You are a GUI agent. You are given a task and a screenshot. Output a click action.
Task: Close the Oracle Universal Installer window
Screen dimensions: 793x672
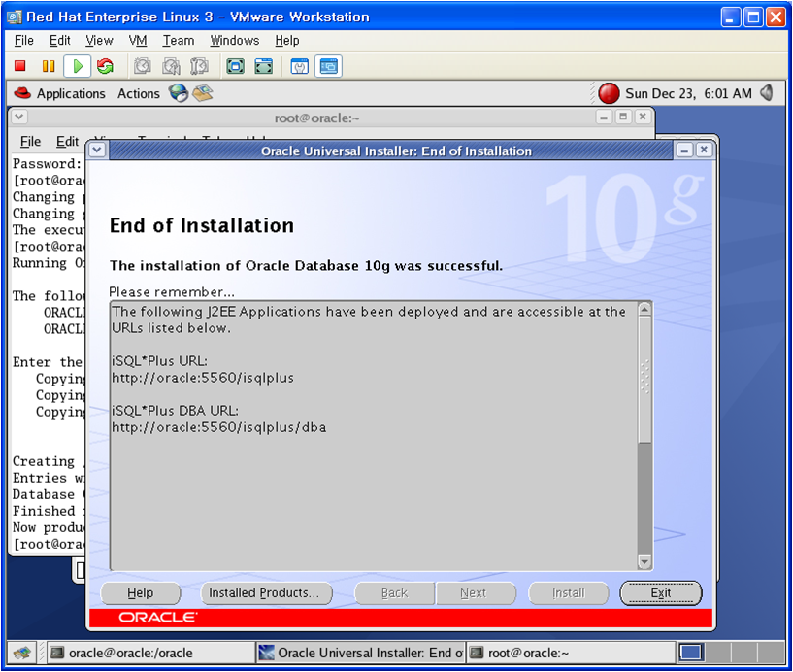[704, 151]
